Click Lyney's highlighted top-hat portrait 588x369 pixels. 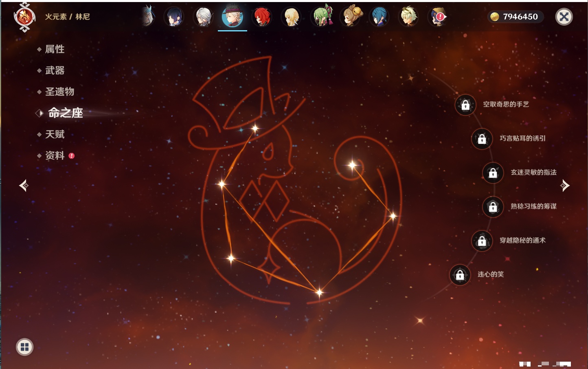pos(233,16)
